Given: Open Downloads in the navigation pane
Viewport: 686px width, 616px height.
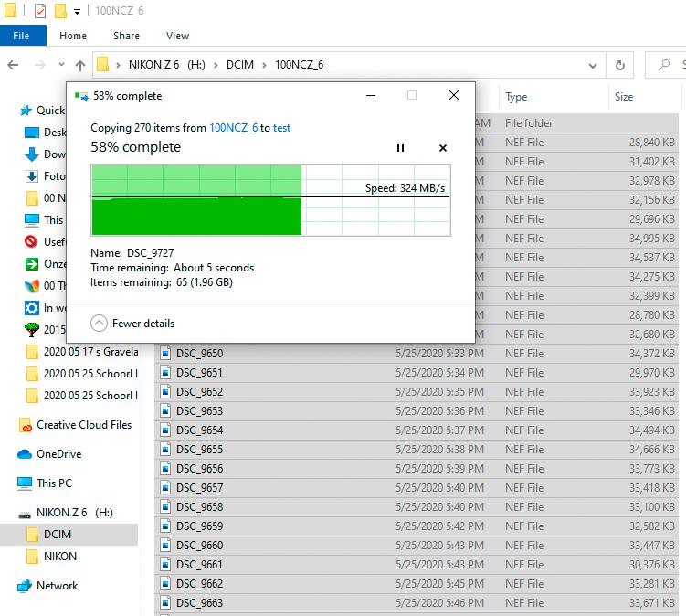Looking at the screenshot, I should 46,154.
